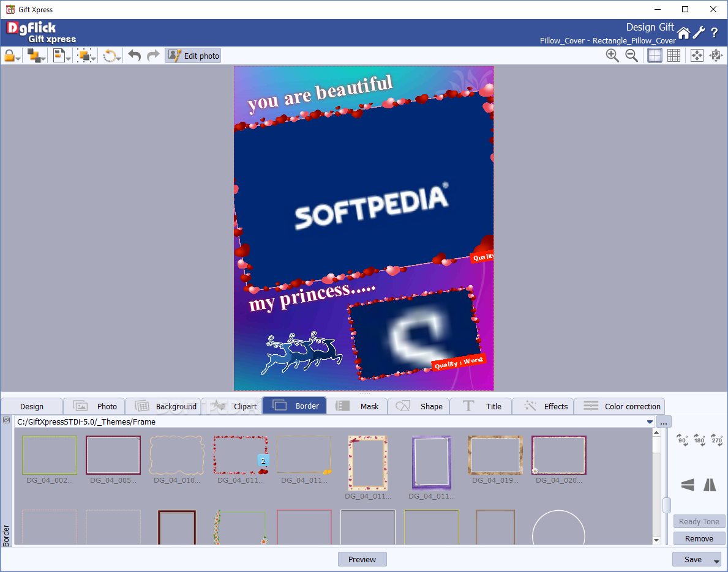Undo the last action
Image resolution: width=728 pixels, height=572 pixels.
(x=135, y=56)
